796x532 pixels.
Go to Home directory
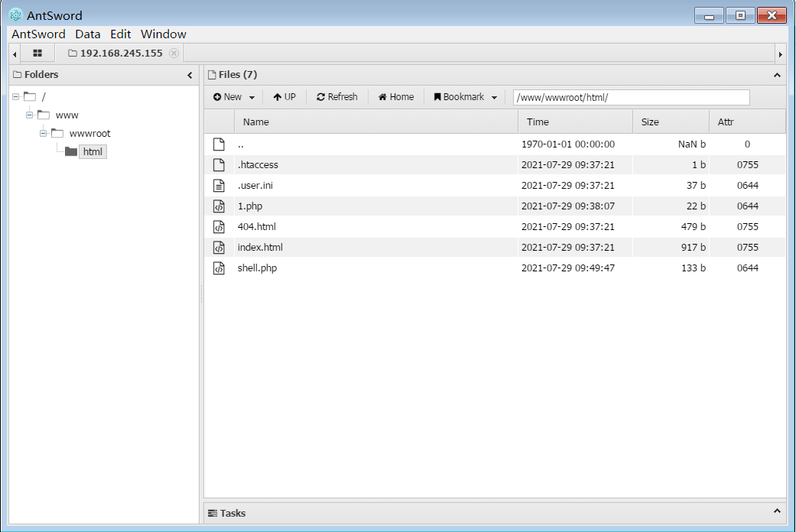point(396,96)
